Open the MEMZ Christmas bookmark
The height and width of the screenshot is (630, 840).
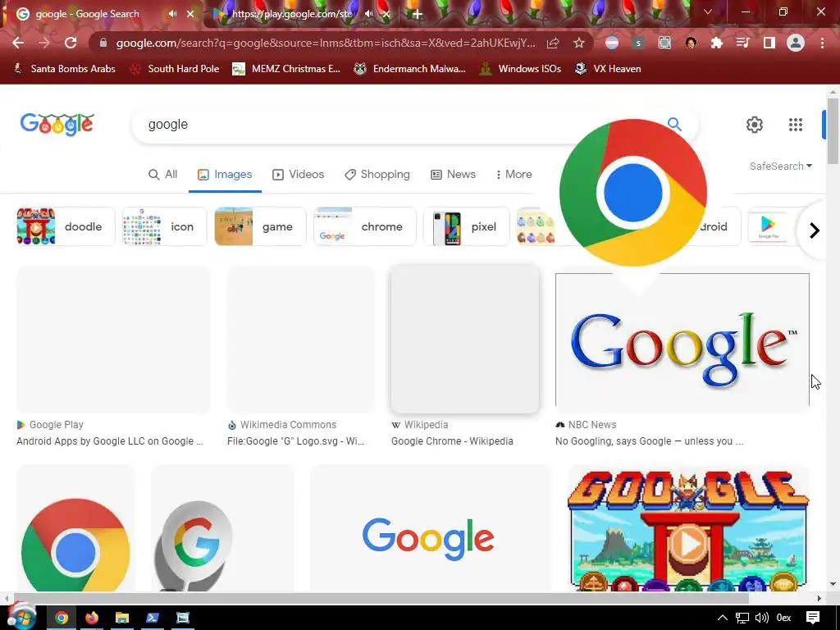pos(286,69)
